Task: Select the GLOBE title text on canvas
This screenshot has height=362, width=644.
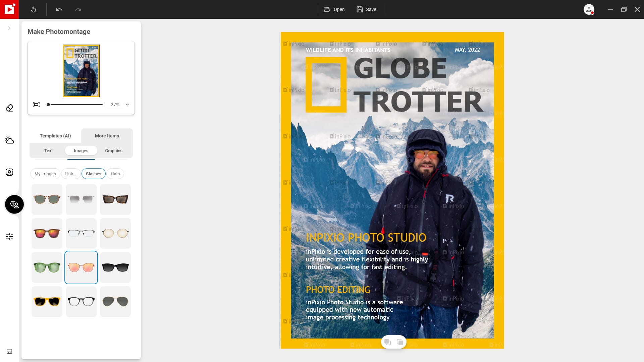Action: click(x=400, y=68)
